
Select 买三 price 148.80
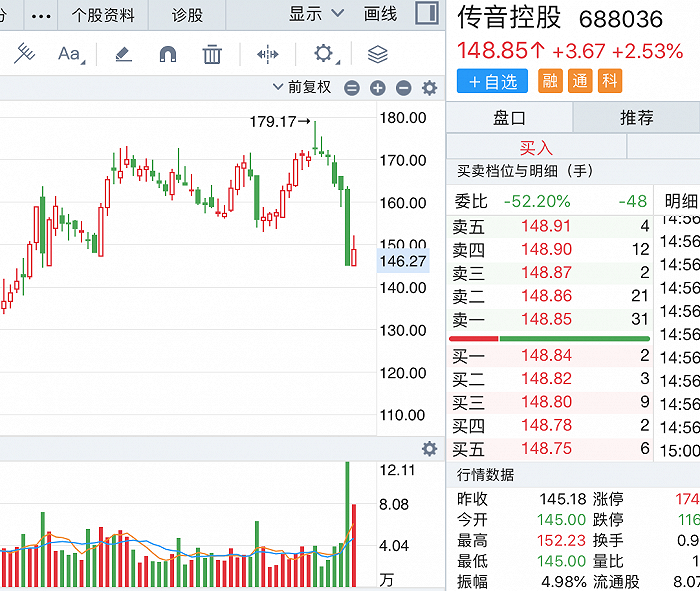(x=546, y=402)
